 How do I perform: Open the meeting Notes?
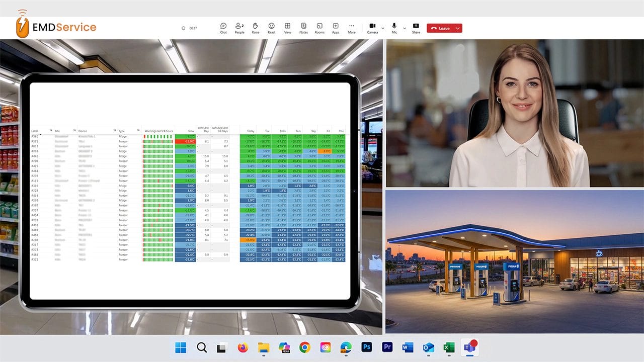tap(303, 26)
